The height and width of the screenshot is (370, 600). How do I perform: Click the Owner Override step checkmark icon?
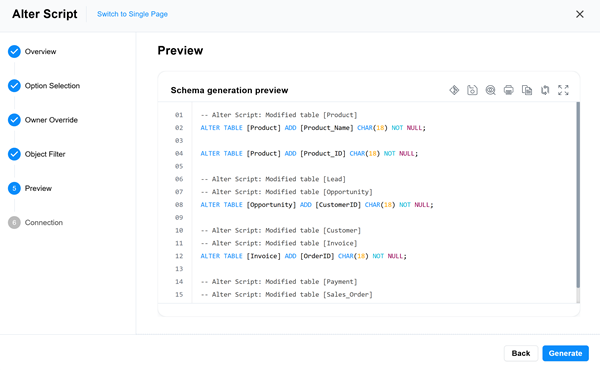pyautogui.click(x=14, y=120)
